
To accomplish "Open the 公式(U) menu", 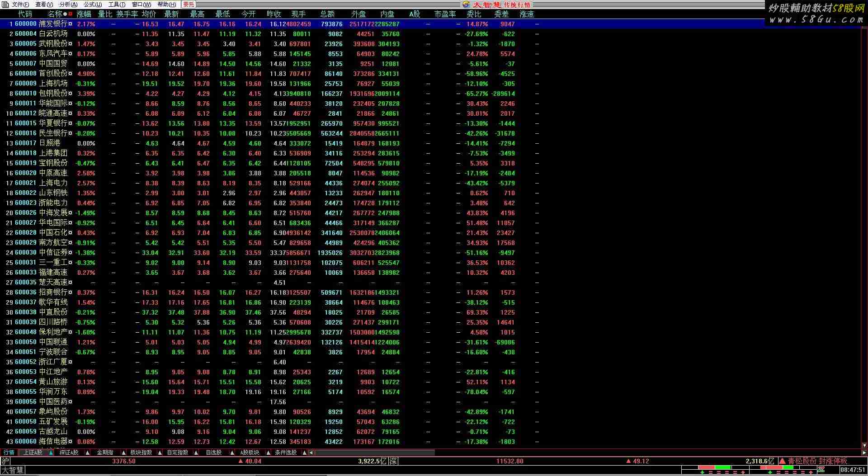I will [x=93, y=5].
